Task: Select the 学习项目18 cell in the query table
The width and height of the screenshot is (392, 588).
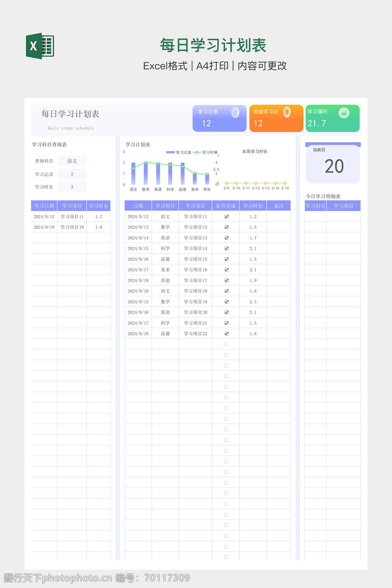Action: point(72,227)
